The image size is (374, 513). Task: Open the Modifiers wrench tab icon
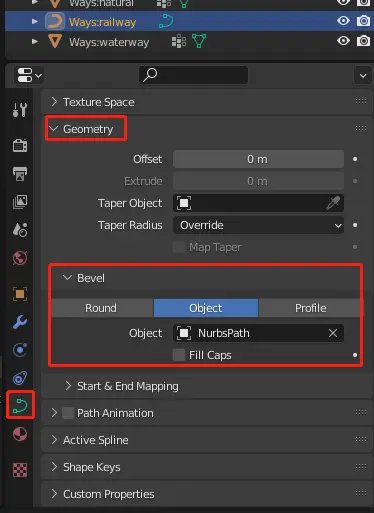20,322
